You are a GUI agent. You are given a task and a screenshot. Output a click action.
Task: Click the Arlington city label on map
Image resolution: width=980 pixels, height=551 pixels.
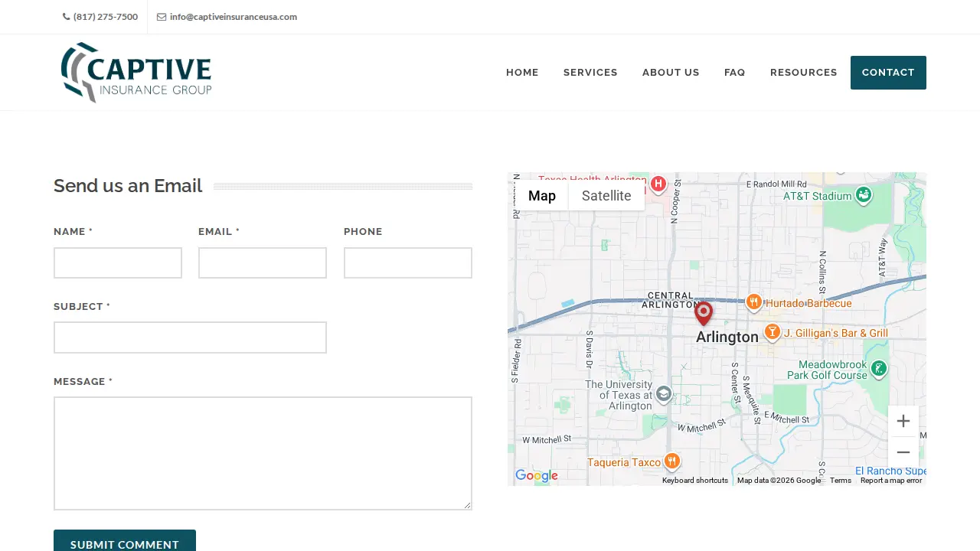pyautogui.click(x=727, y=337)
